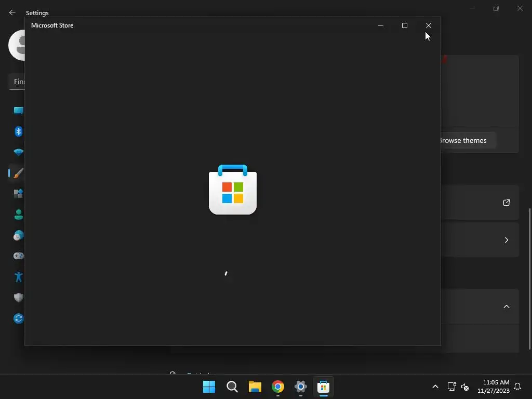Image resolution: width=532 pixels, height=399 pixels.
Task: Switch to Google Chrome on taskbar
Action: tap(278, 387)
